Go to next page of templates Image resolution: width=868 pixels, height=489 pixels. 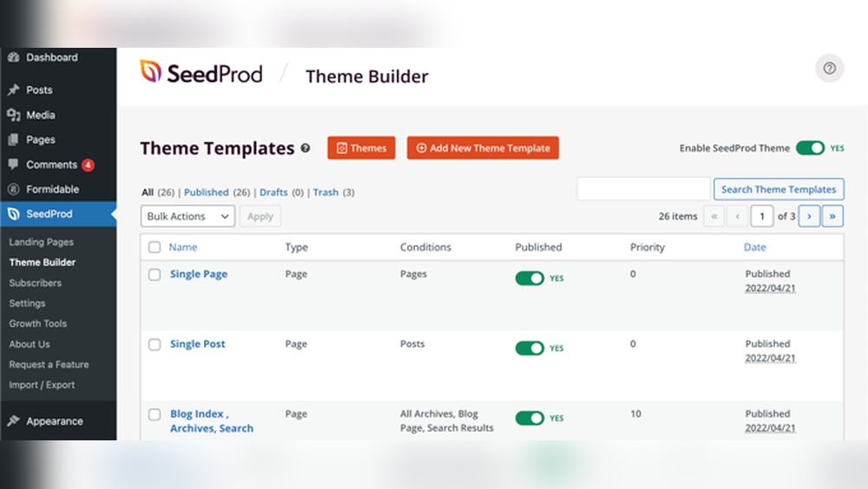pos(809,216)
